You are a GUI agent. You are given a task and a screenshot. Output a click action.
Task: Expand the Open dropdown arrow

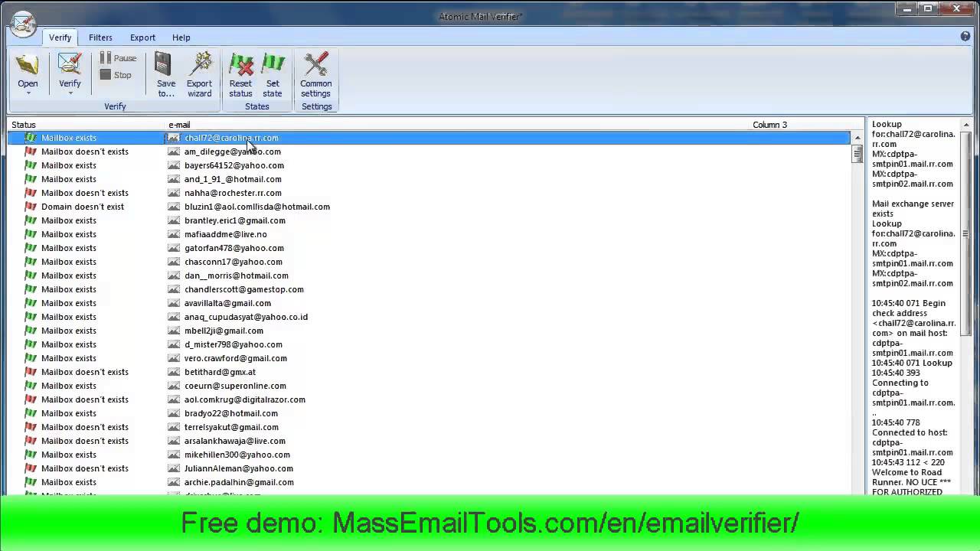click(x=28, y=93)
